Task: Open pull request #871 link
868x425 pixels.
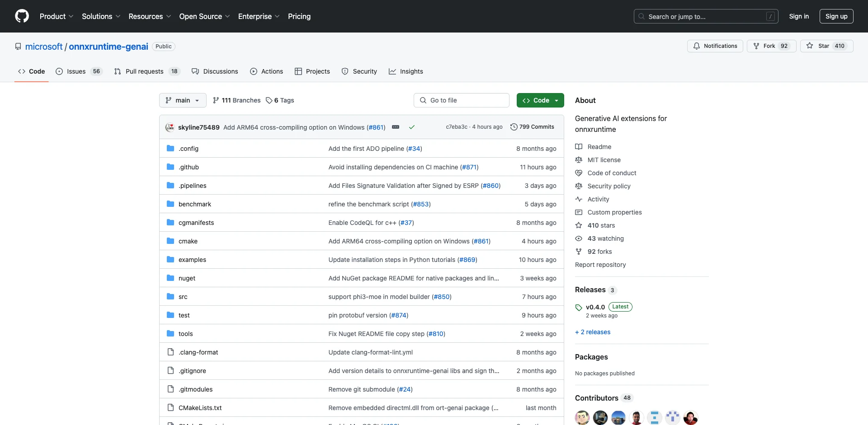Action: coord(469,167)
